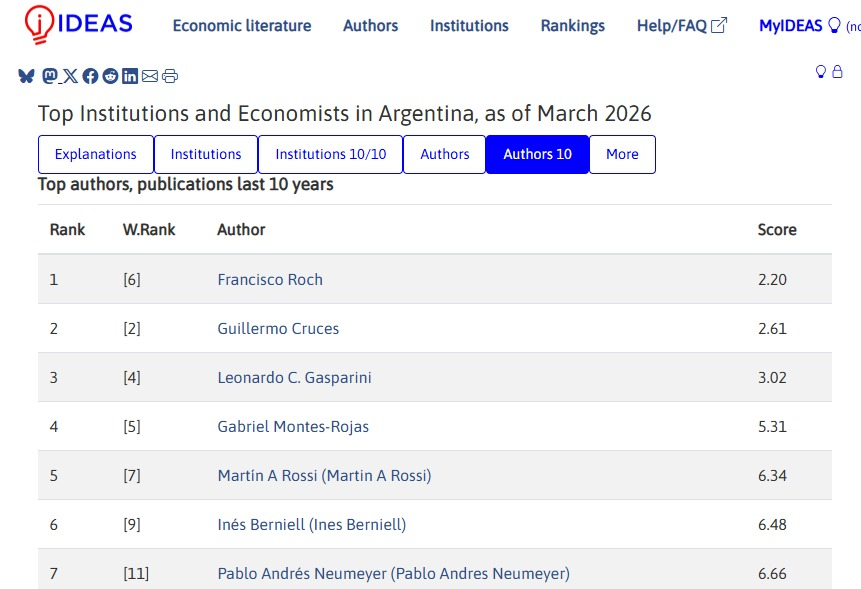The image size is (861, 589).
Task: Open the Economic literature menu
Action: click(242, 26)
